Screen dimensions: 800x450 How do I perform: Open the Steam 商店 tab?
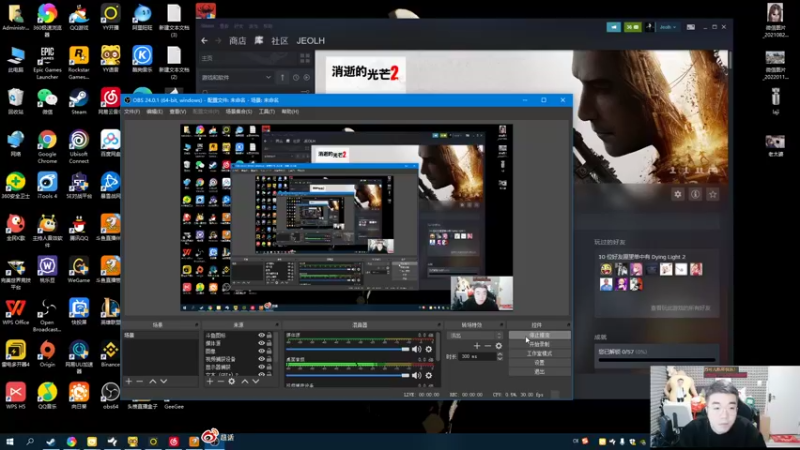[x=237, y=41]
